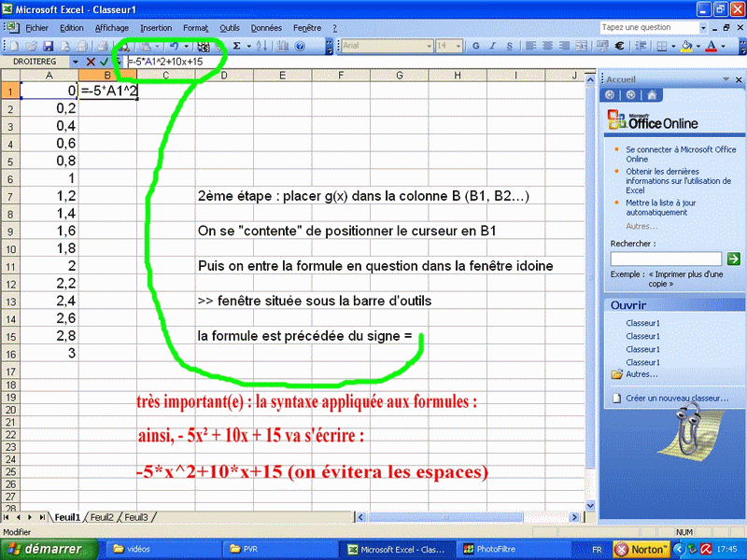The width and height of the screenshot is (747, 560).
Task: Click the task pane Back arrow
Action: tap(610, 95)
